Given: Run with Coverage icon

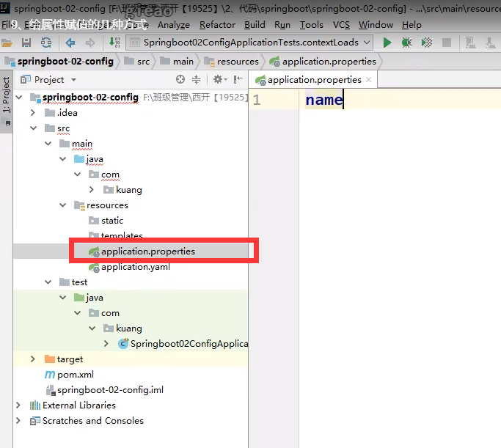Looking at the screenshot, I should 427,43.
